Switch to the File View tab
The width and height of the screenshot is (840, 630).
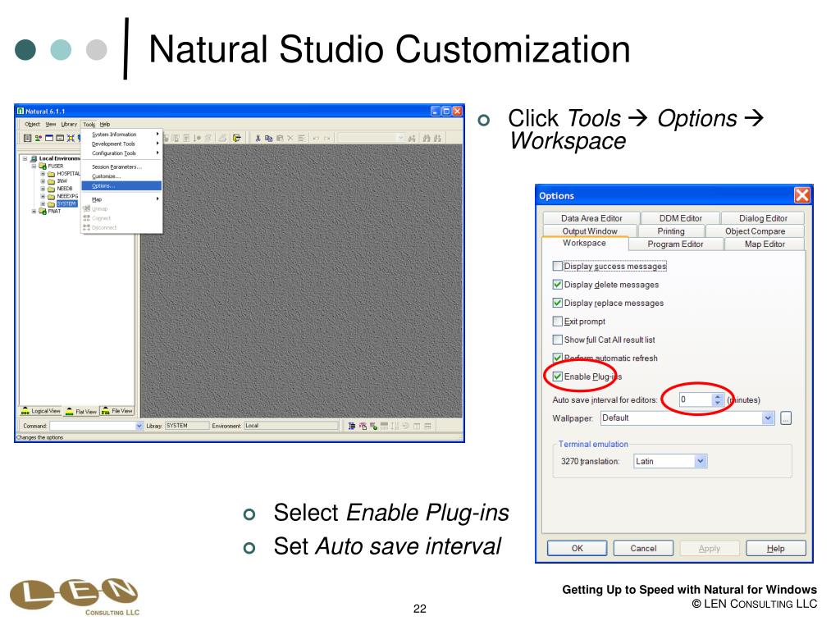pyautogui.click(x=116, y=411)
